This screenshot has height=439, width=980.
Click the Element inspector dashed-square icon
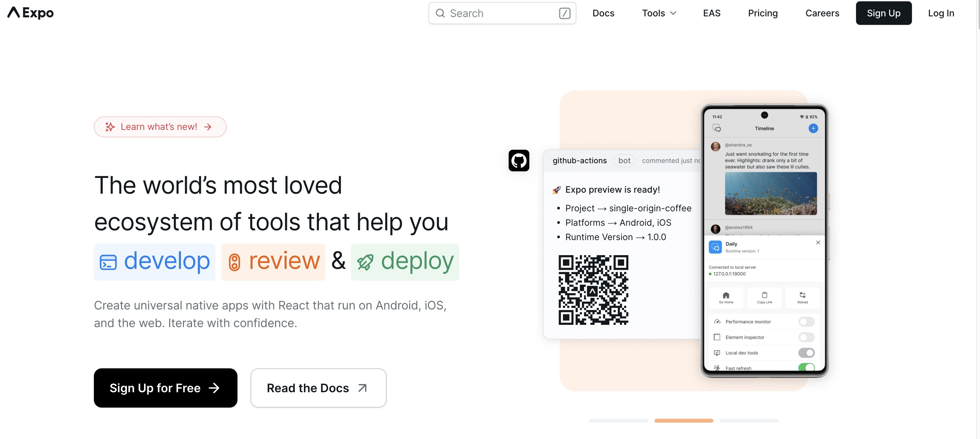(x=717, y=338)
